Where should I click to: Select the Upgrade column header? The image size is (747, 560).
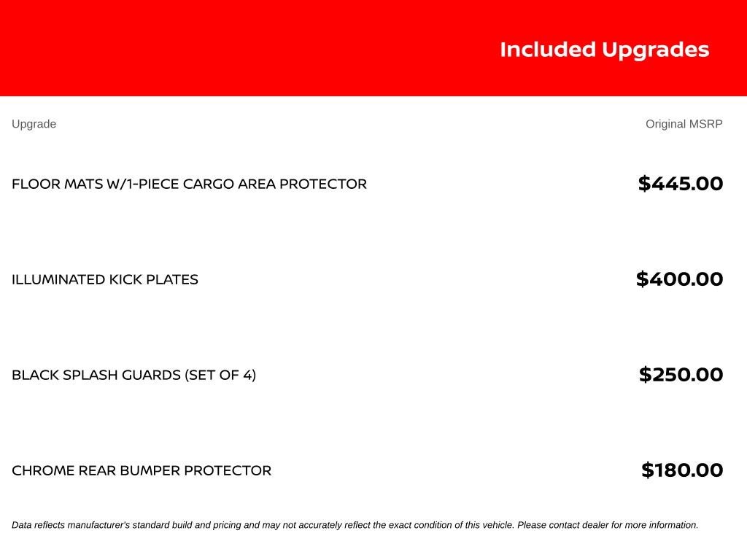pyautogui.click(x=34, y=124)
